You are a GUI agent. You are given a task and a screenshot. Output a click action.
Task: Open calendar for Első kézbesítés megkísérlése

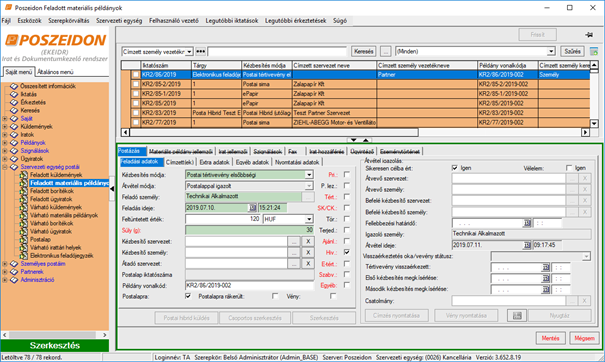point(546,278)
